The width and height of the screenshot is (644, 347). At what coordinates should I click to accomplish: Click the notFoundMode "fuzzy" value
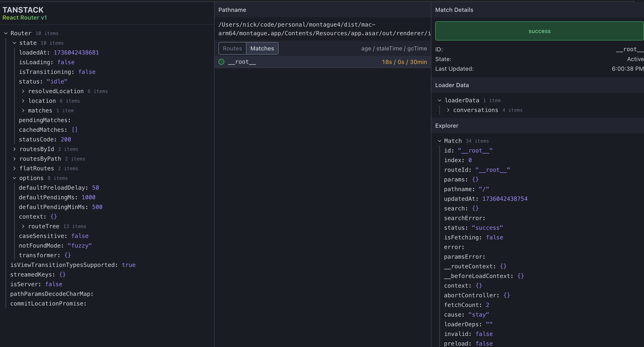[80, 245]
